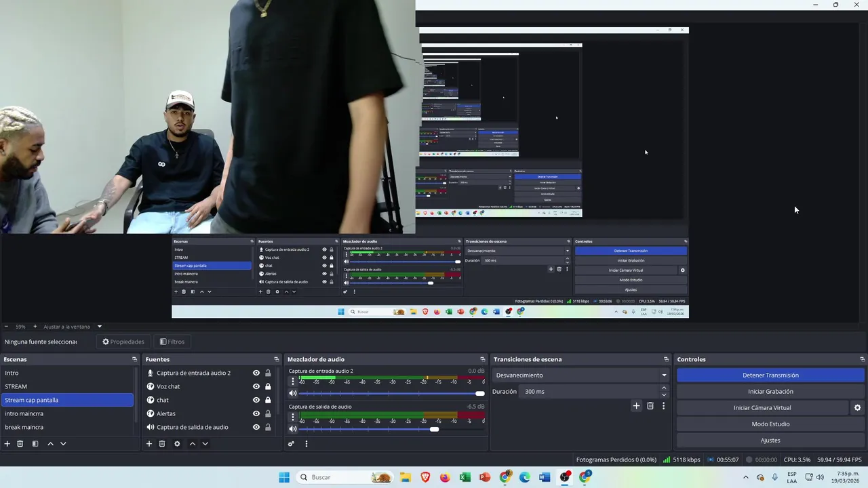Toggle visibility of Voz chat source
Image resolution: width=868 pixels, height=488 pixels.
256,386
